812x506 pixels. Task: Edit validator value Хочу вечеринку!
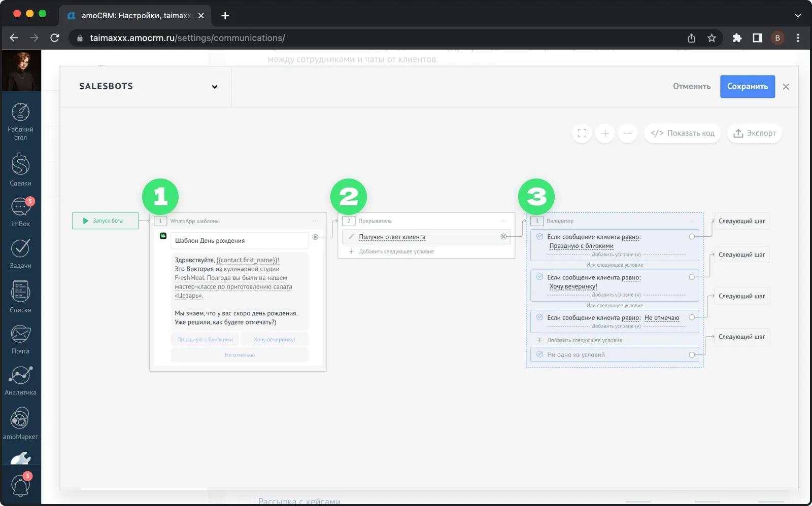click(x=573, y=286)
